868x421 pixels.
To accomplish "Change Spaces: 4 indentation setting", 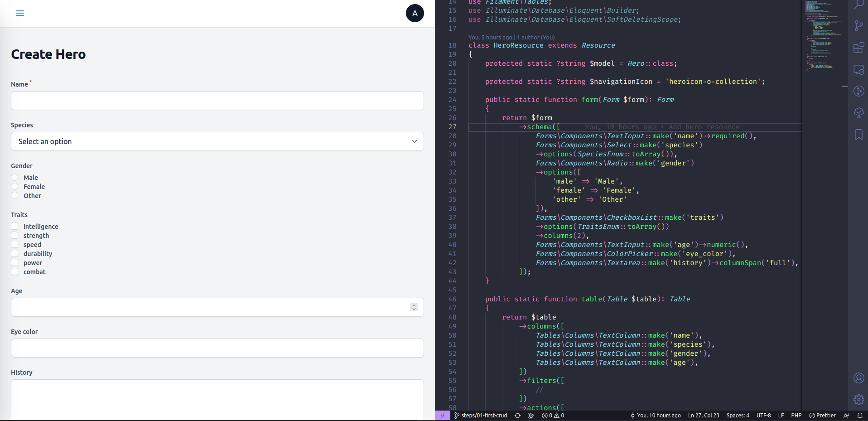I will [x=738, y=416].
